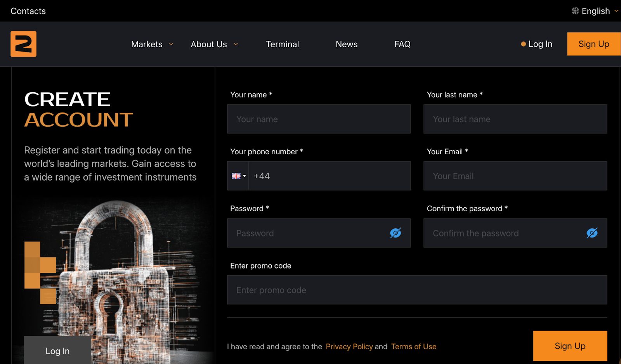Viewport: 621px width, 364px height.
Task: Expand the Markets menu
Action: click(152, 44)
